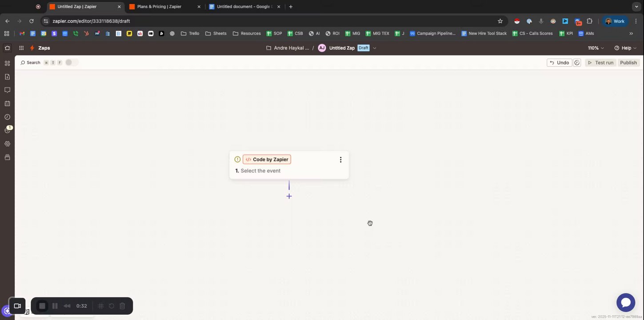This screenshot has height=320, width=644.
Task: Click the address bar URL
Action: (x=91, y=21)
